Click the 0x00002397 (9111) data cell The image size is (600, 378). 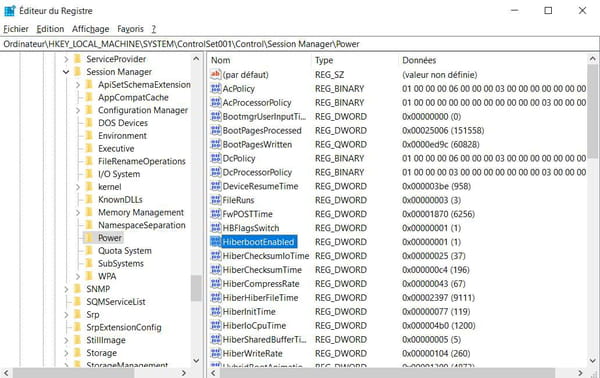tap(438, 298)
